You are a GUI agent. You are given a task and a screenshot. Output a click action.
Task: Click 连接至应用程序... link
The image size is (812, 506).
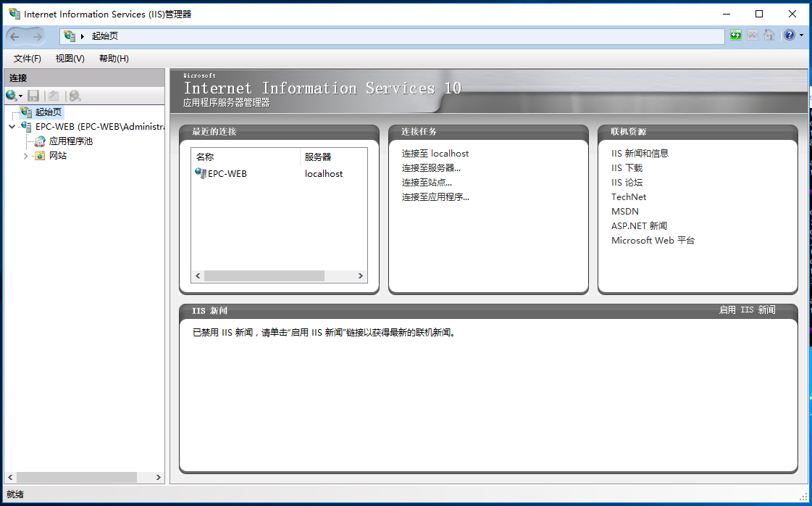[435, 197]
